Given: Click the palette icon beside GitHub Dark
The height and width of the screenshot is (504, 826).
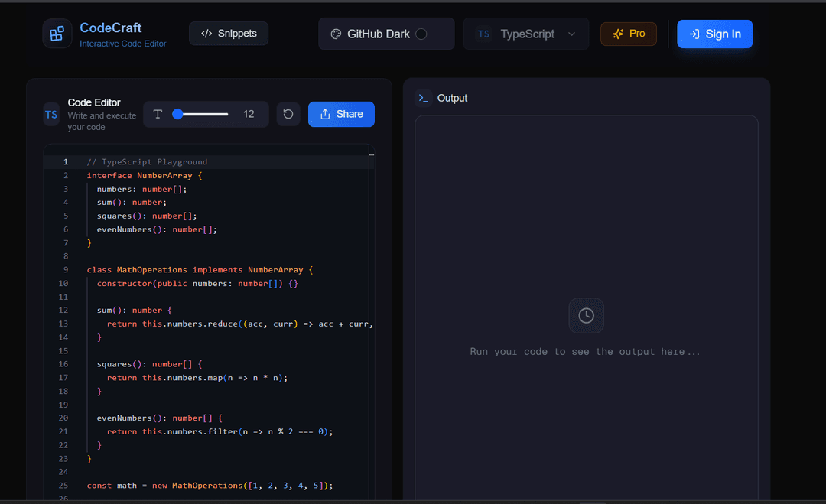Looking at the screenshot, I should click(336, 34).
